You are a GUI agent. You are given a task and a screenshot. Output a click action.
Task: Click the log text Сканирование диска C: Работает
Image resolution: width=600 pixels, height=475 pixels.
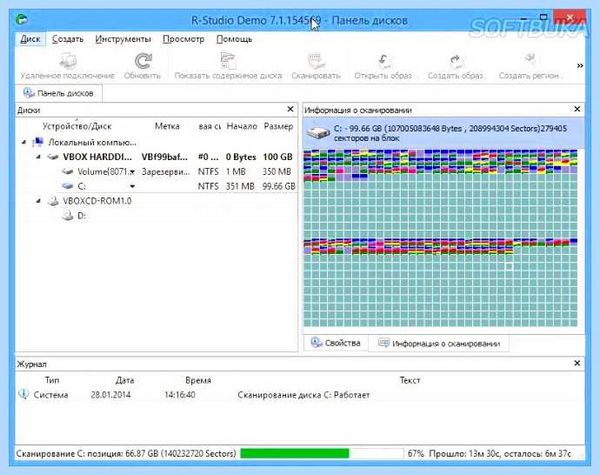303,395
